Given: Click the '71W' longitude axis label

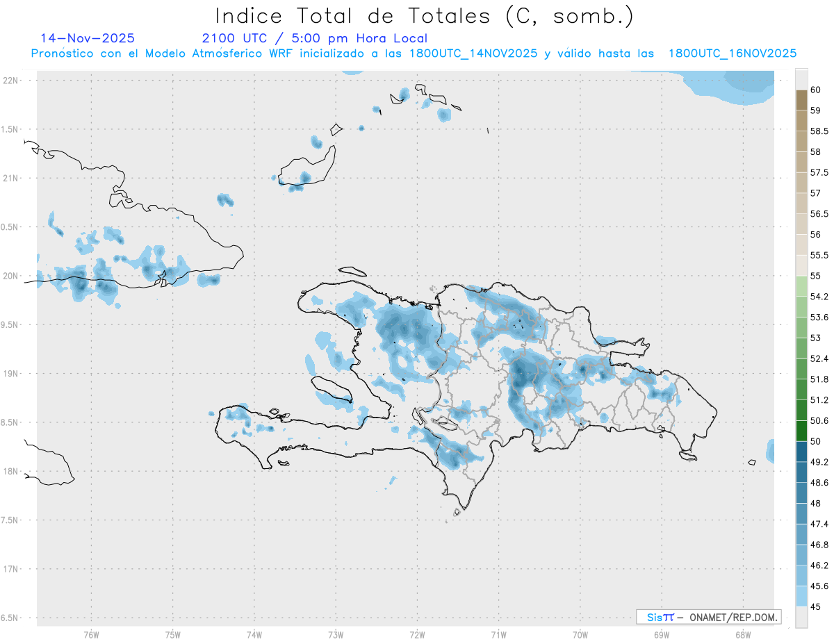Looking at the screenshot, I should (x=498, y=635).
